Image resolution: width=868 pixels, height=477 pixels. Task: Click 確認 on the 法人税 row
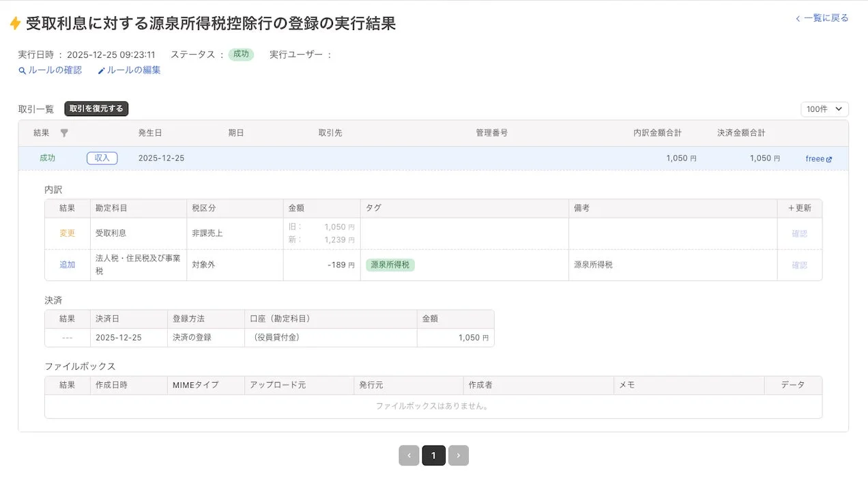[x=799, y=265]
